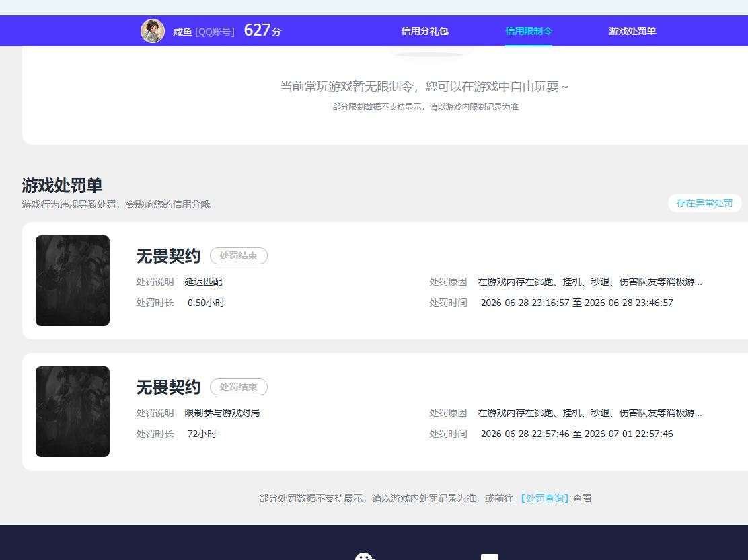Image resolution: width=748 pixels, height=560 pixels.
Task: Open the 处罚查询 link
Action: click(x=544, y=498)
